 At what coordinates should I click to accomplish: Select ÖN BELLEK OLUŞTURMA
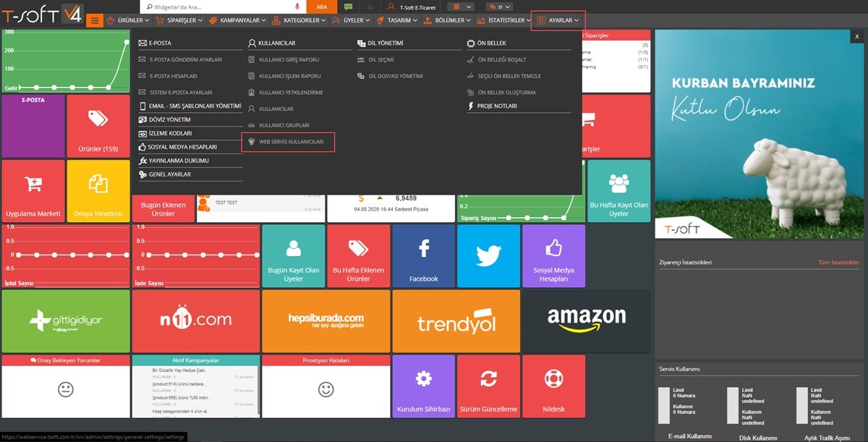502,93
